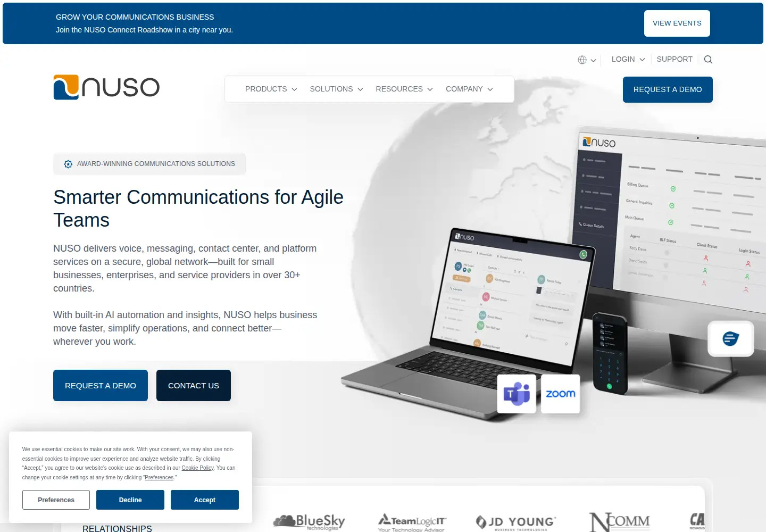Expand the SOLUTIONS menu

click(336, 89)
